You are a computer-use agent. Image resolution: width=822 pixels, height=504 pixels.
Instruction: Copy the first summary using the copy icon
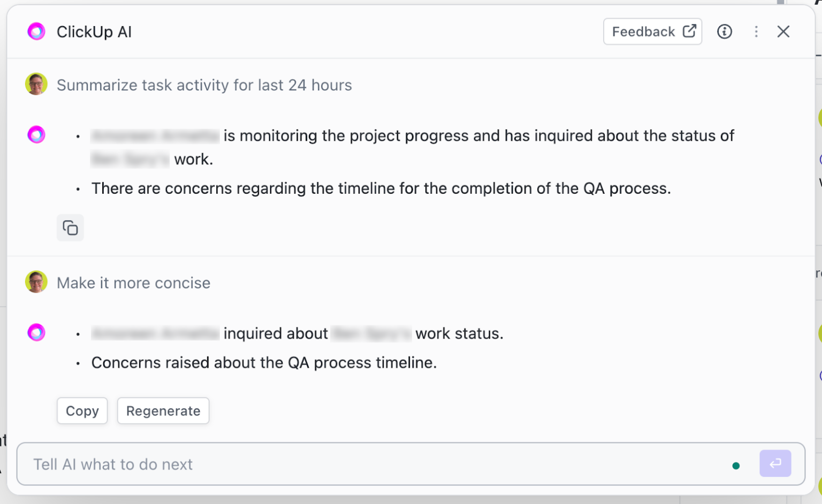(x=70, y=227)
